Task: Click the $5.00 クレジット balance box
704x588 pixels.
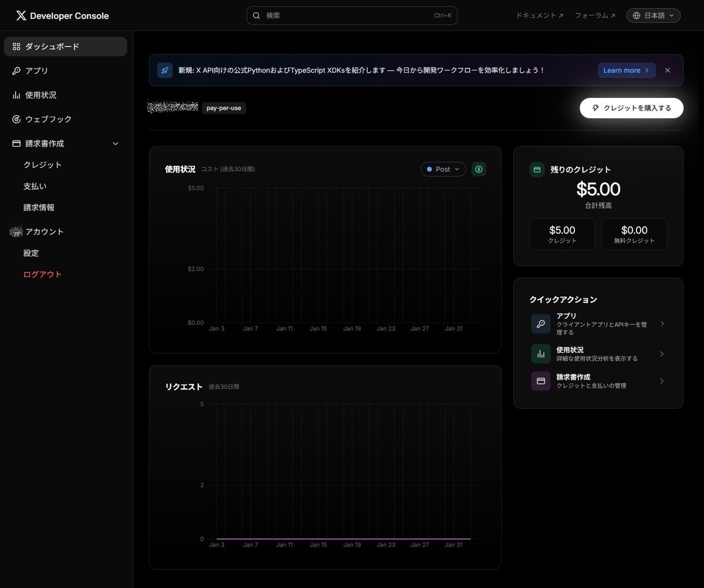Action: pos(562,234)
